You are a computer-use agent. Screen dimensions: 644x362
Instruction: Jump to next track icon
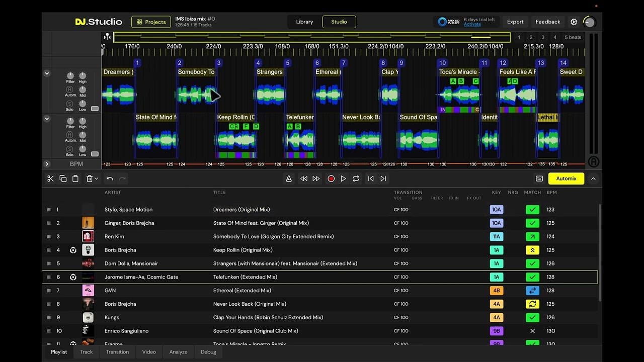pos(383,178)
